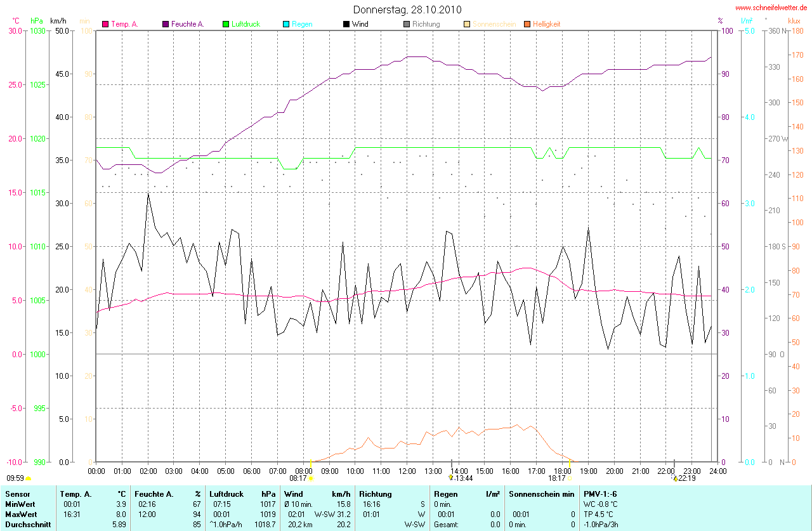The width and height of the screenshot is (812, 531).
Task: Select the 'Regen' legend label
Action: (x=302, y=24)
